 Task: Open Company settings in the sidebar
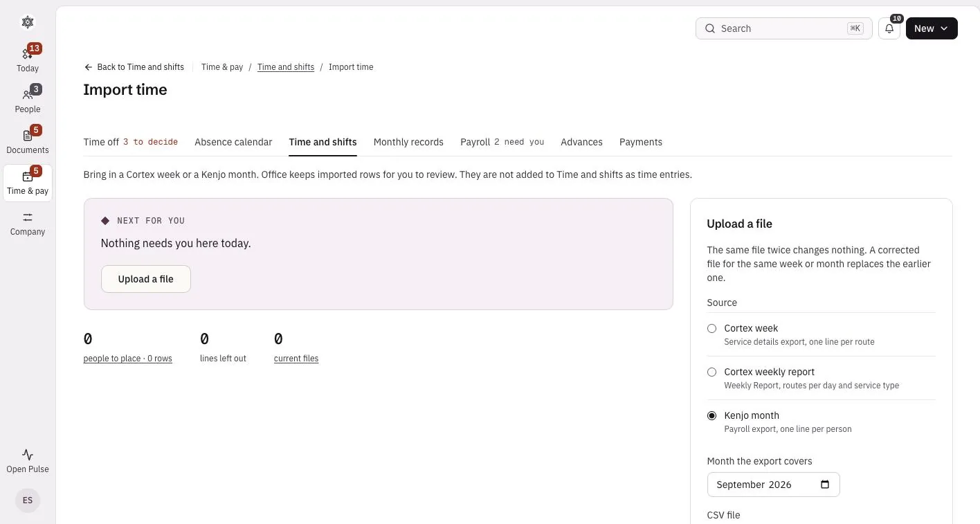click(28, 224)
